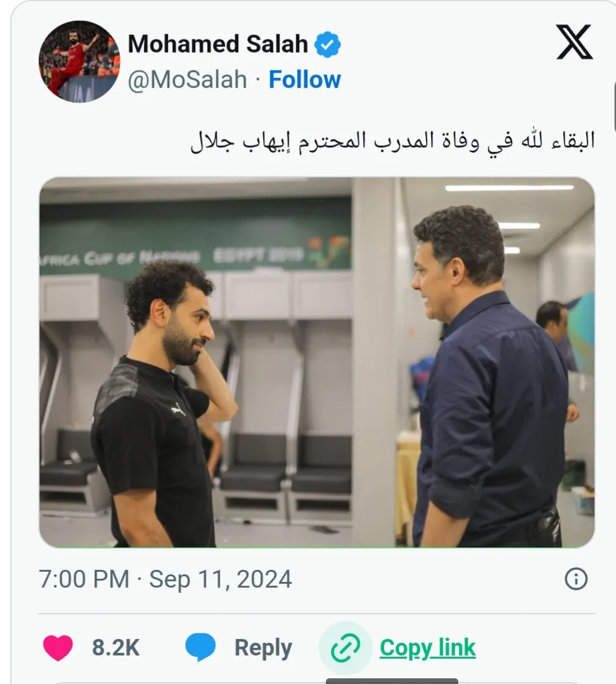Like the tweet with heart icon
616x684 pixels.
click(x=58, y=647)
